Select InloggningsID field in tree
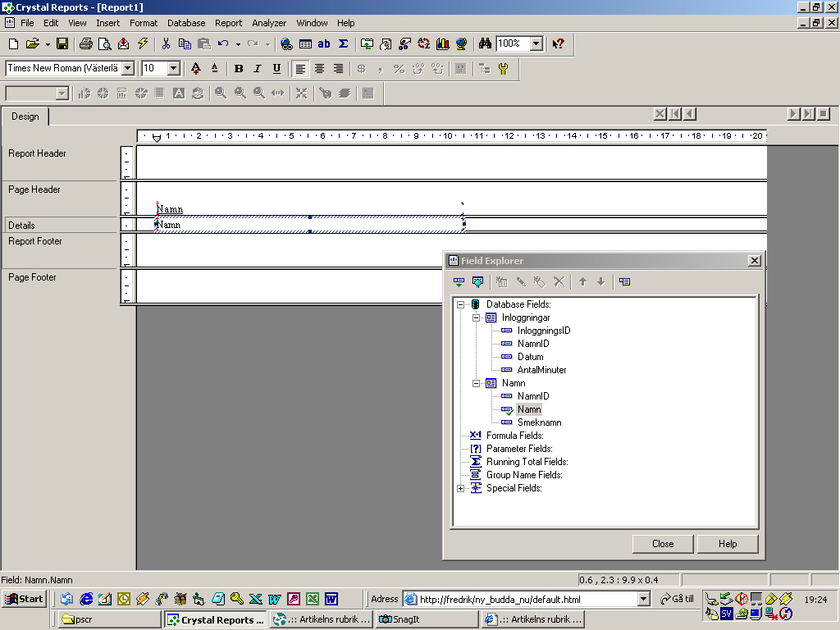The image size is (840, 630). [x=544, y=331]
